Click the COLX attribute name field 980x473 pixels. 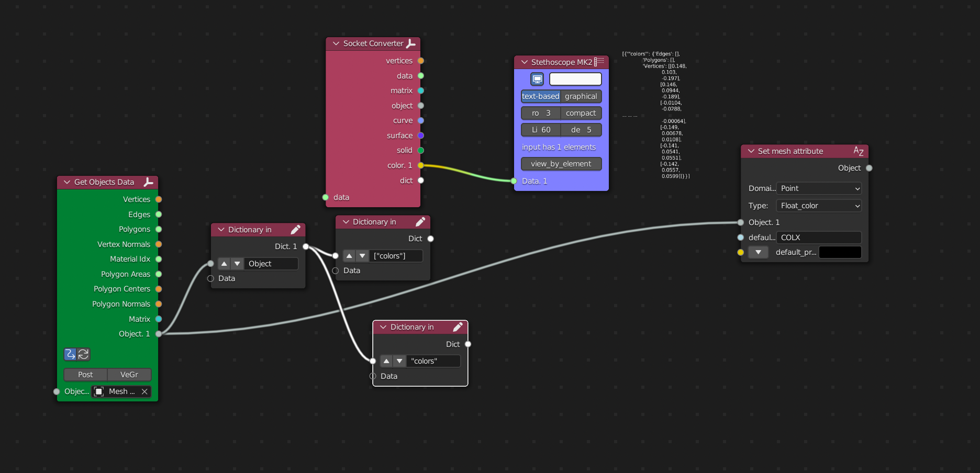point(819,238)
